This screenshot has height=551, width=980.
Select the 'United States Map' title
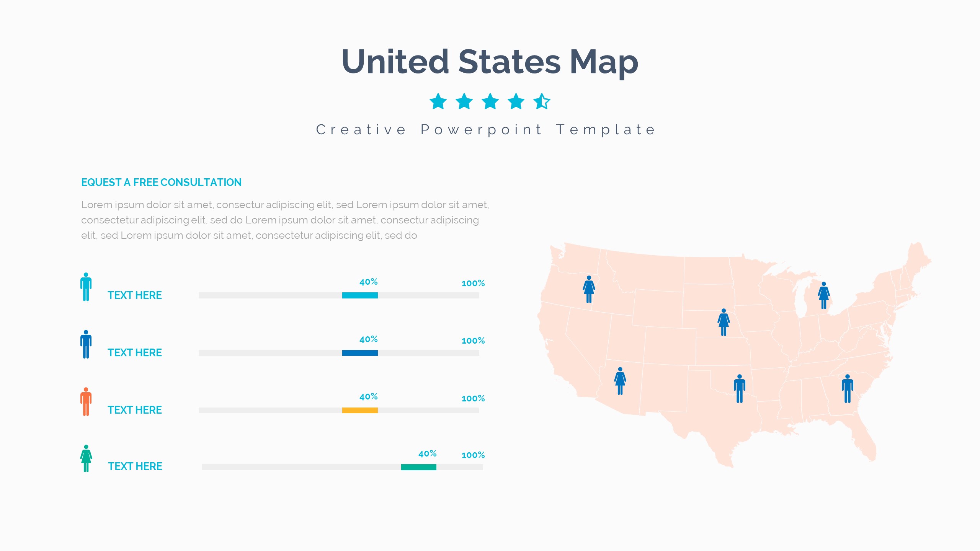coord(490,62)
